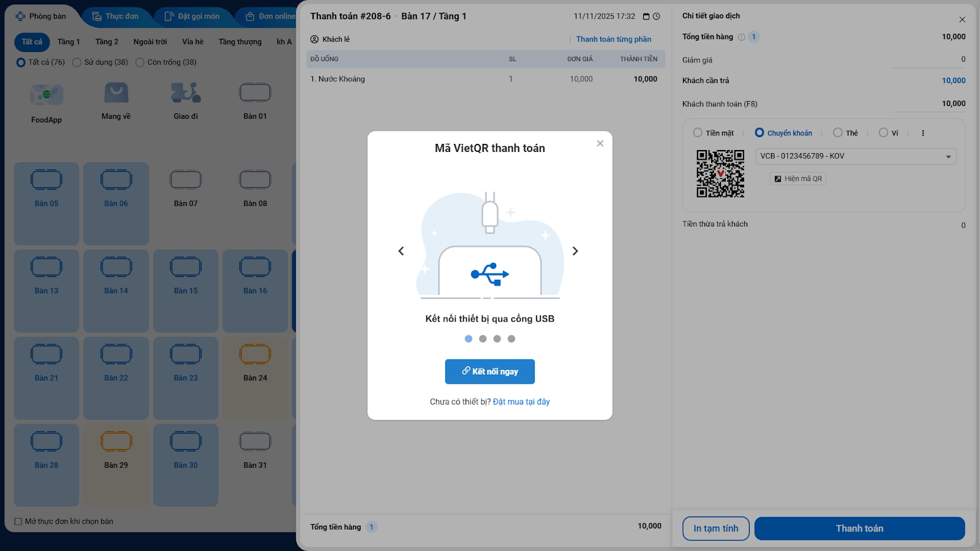Screen dimensions: 980x551
Task: Jump to the second carousel dot
Action: pos(483,339)
